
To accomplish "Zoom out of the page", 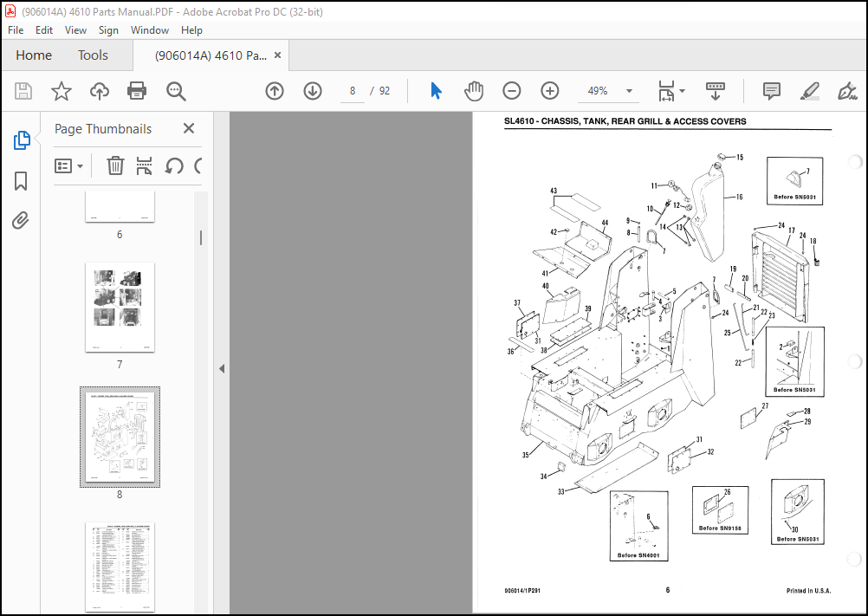I will (511, 91).
